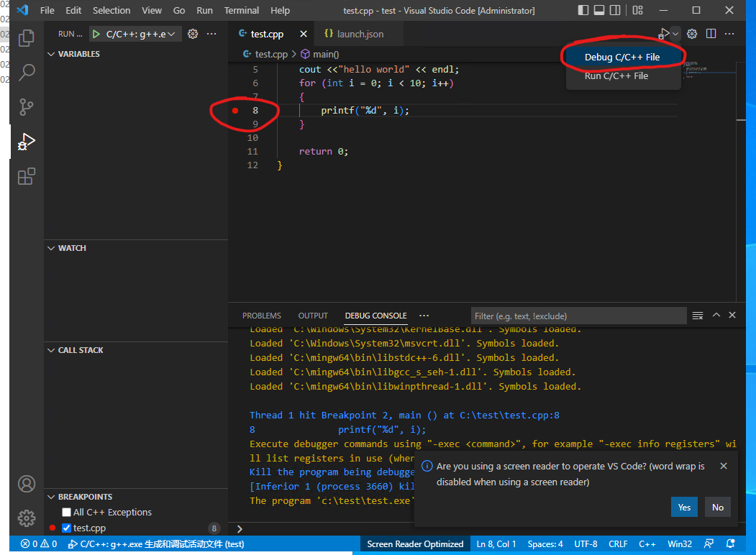Open the Search view icon

27,73
